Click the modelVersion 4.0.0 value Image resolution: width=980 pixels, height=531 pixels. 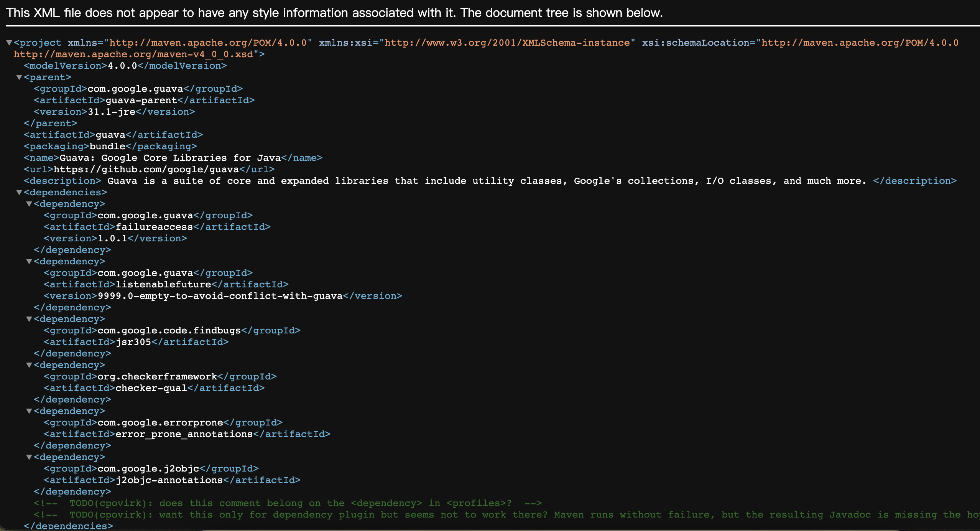tap(122, 66)
